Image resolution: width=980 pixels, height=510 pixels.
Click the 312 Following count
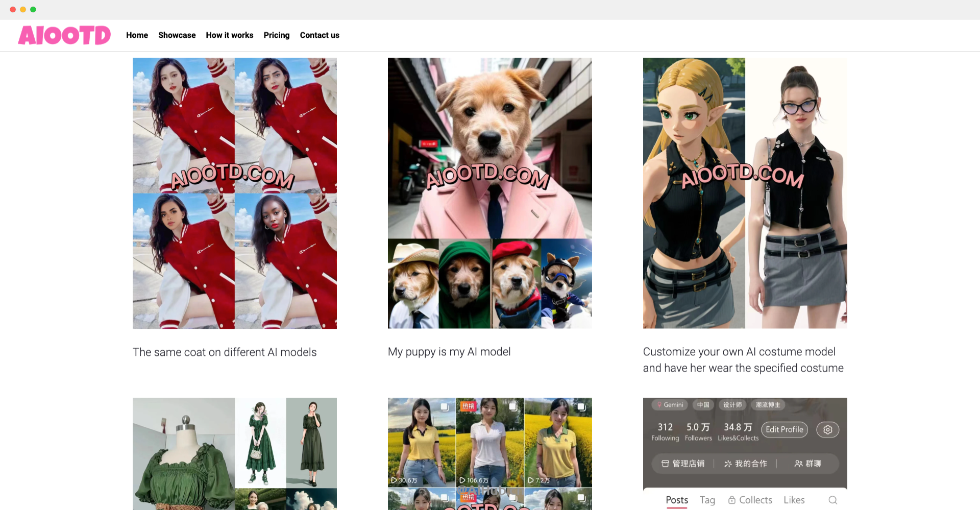pyautogui.click(x=665, y=431)
